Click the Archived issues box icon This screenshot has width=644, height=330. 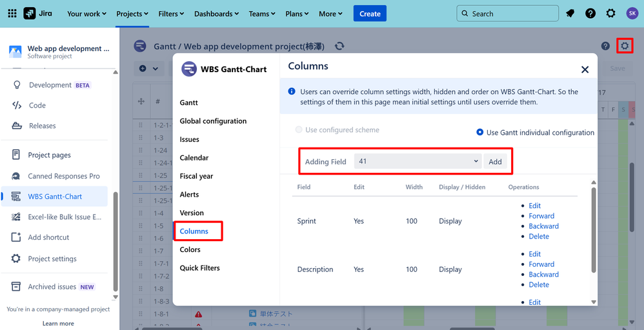point(16,286)
